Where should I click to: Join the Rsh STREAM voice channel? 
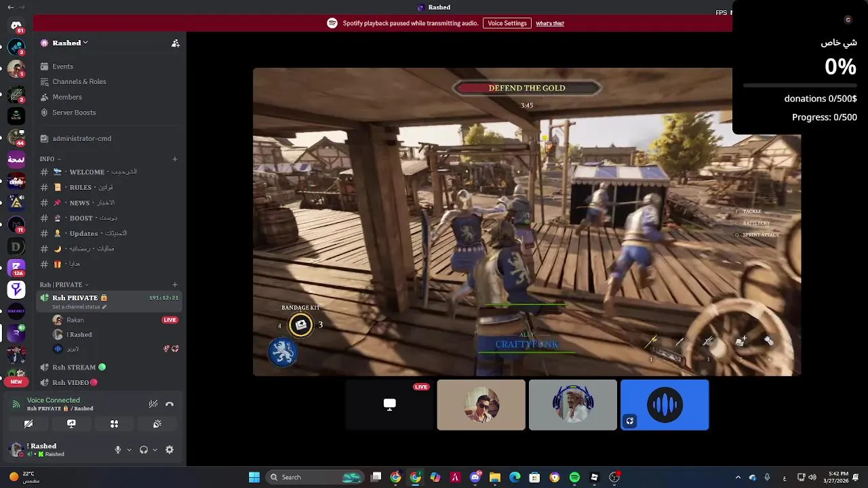click(x=110, y=367)
